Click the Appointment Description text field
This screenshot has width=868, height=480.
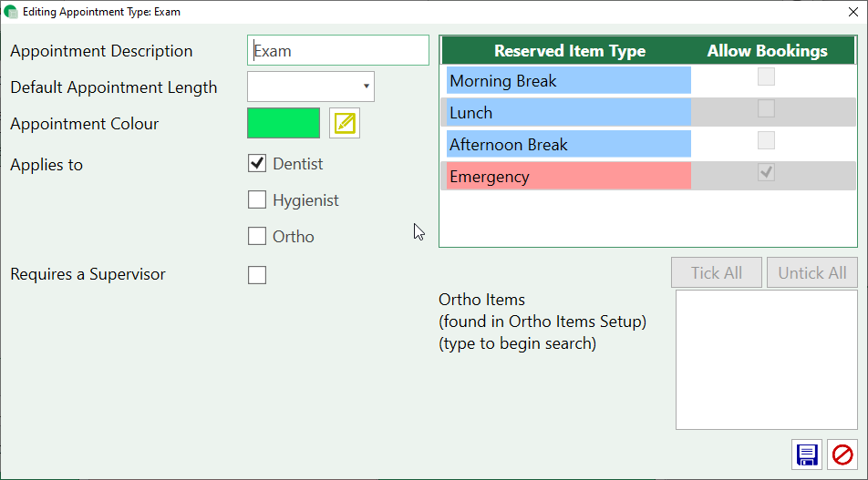tap(338, 51)
